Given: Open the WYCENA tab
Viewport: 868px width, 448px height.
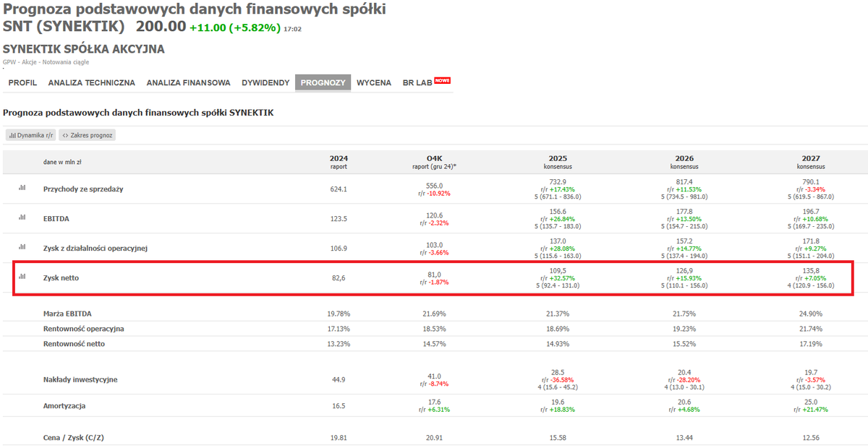Looking at the screenshot, I should tap(374, 83).
